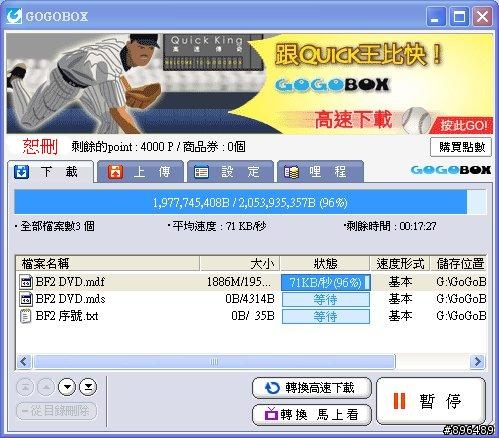Maximize the GOGOBOX window
This screenshot has width=499, height=438.
click(459, 16)
